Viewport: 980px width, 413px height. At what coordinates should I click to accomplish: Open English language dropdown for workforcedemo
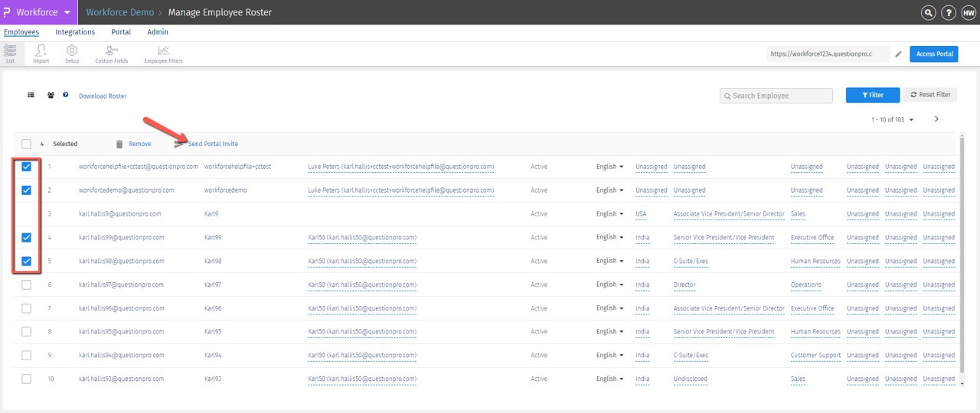click(609, 190)
